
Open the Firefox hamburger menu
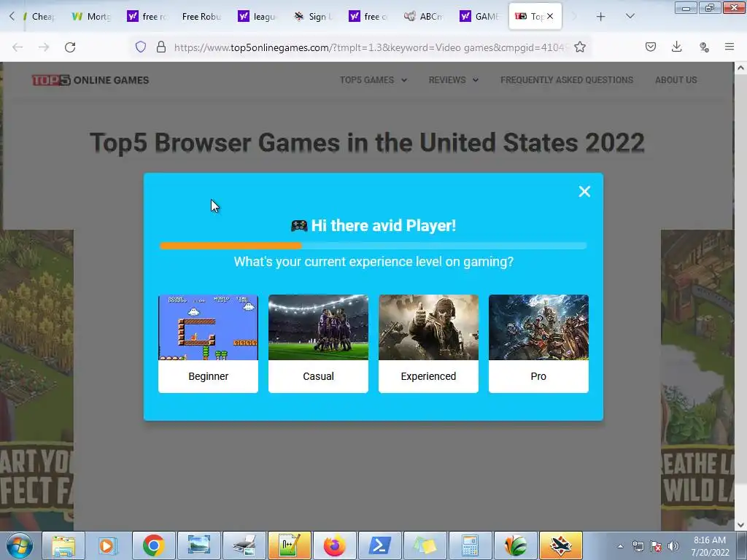point(729,47)
